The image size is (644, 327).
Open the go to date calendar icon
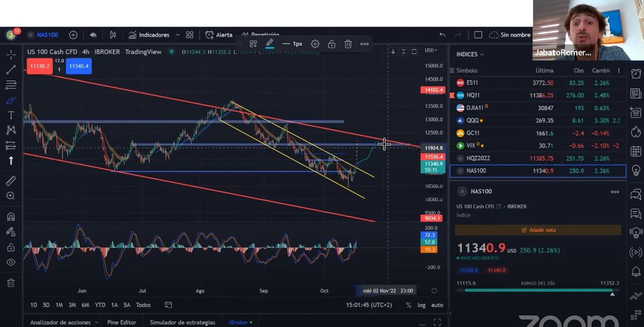tap(168, 305)
